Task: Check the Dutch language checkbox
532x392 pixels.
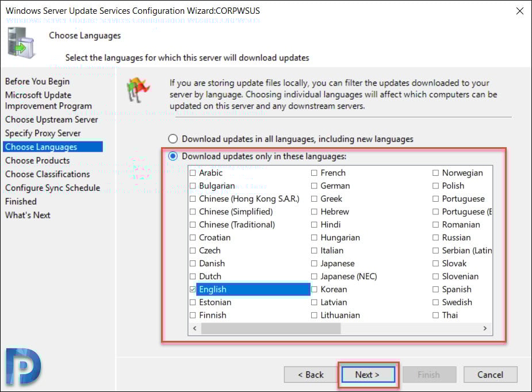Action: click(193, 276)
